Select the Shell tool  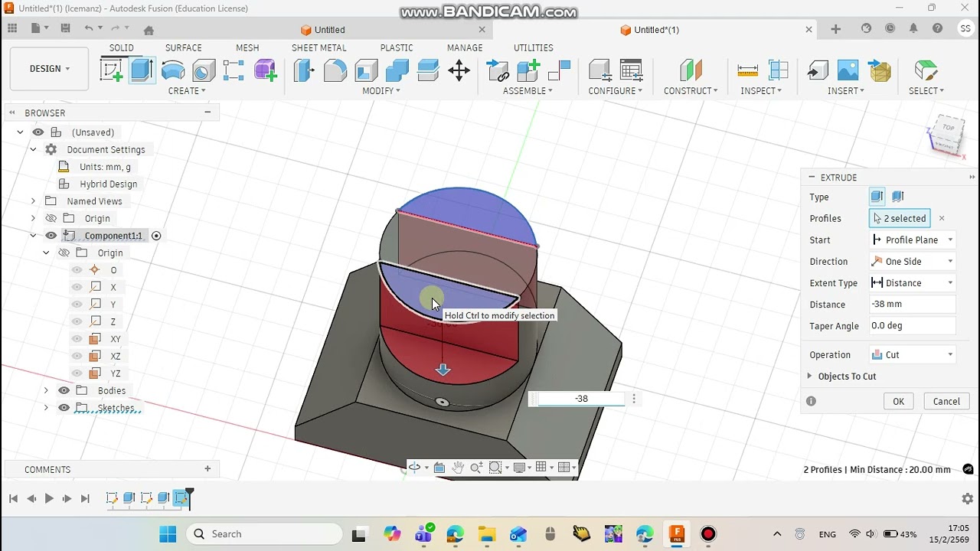tap(366, 70)
